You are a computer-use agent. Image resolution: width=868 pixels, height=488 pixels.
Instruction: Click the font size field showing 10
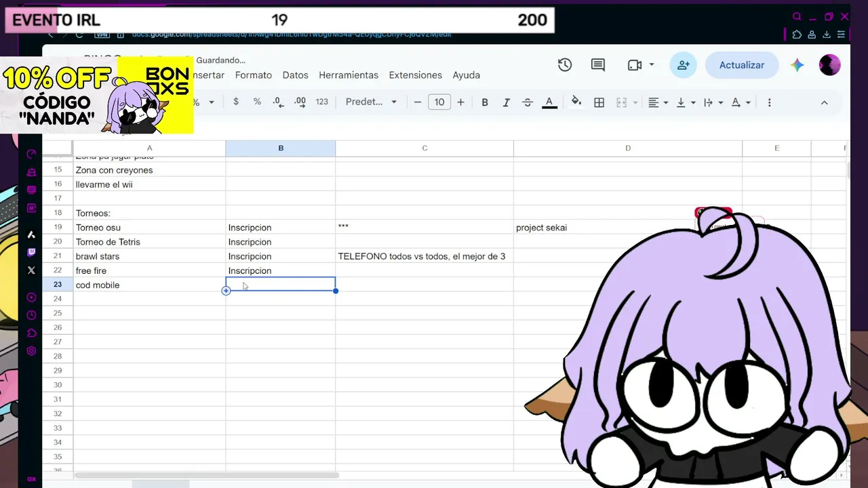click(439, 102)
